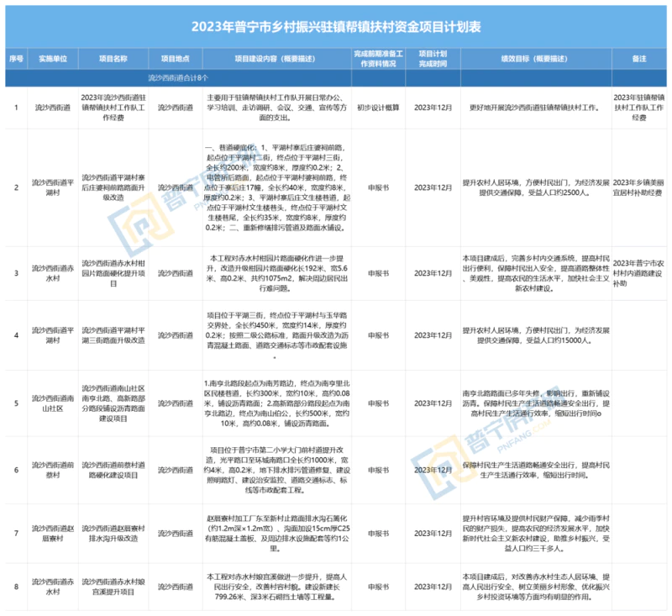The width and height of the screenshot is (672, 616).
Task: Click the 2023年普宁市农村村内道路建设补助 remark cell
Action: pos(637,273)
